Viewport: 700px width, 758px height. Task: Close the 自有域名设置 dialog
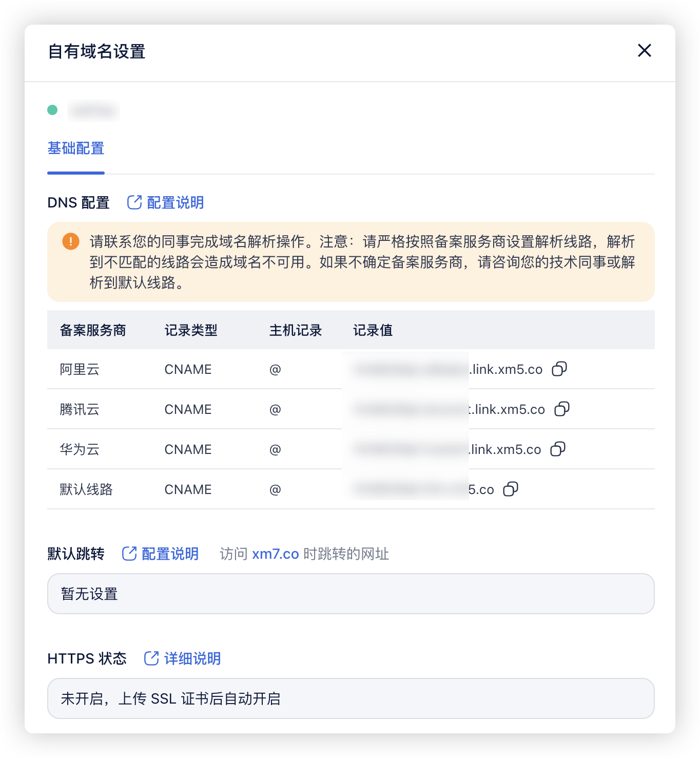coord(644,50)
